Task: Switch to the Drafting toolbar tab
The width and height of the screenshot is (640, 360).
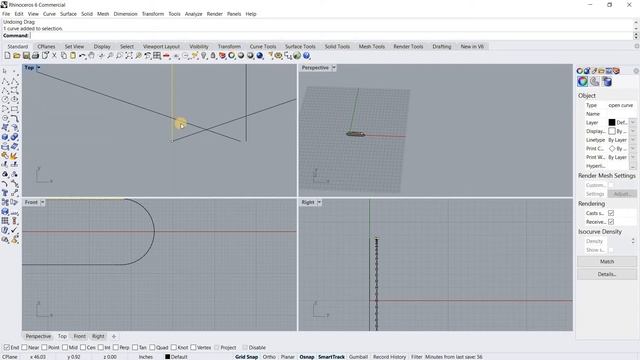Action: [x=442, y=47]
